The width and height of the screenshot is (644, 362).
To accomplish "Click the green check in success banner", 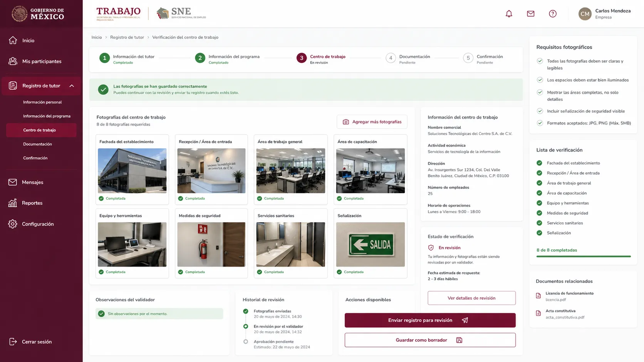I will tap(103, 90).
